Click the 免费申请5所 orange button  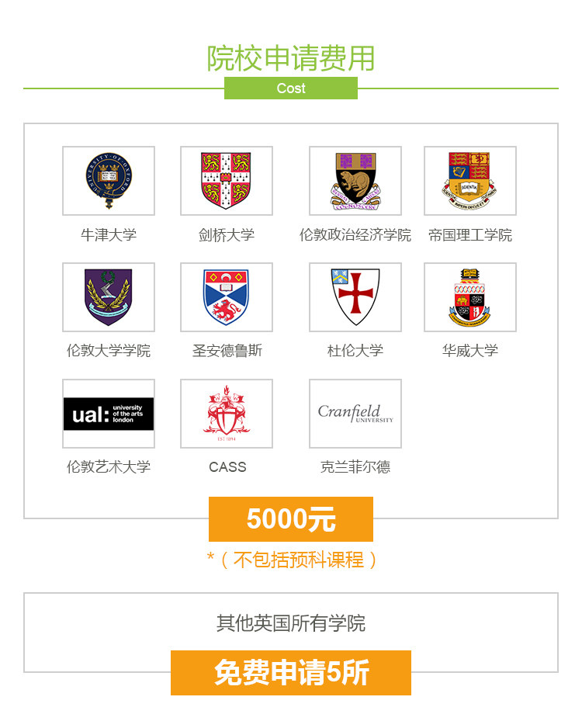[x=291, y=673]
